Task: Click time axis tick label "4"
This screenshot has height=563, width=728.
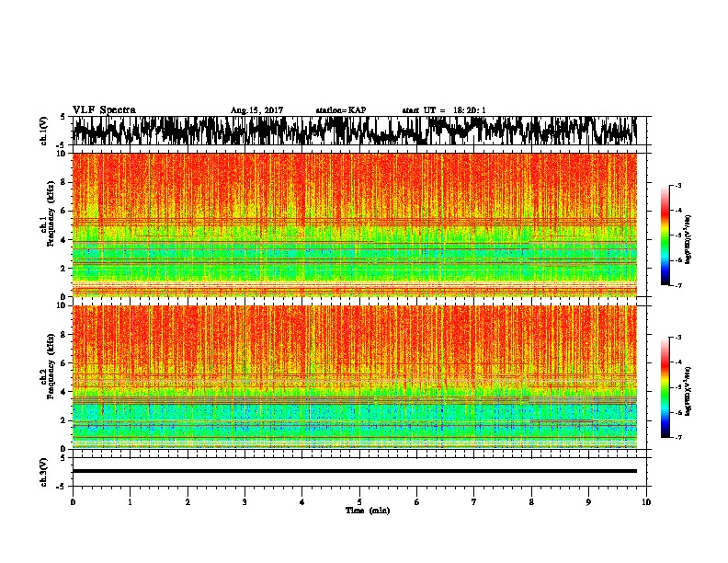Action: tap(302, 502)
